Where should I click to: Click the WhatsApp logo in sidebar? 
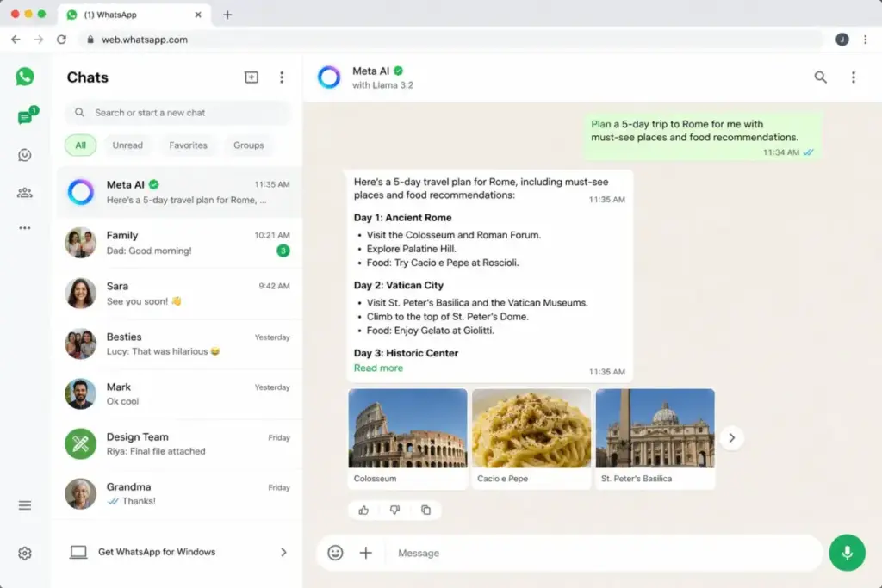[25, 77]
